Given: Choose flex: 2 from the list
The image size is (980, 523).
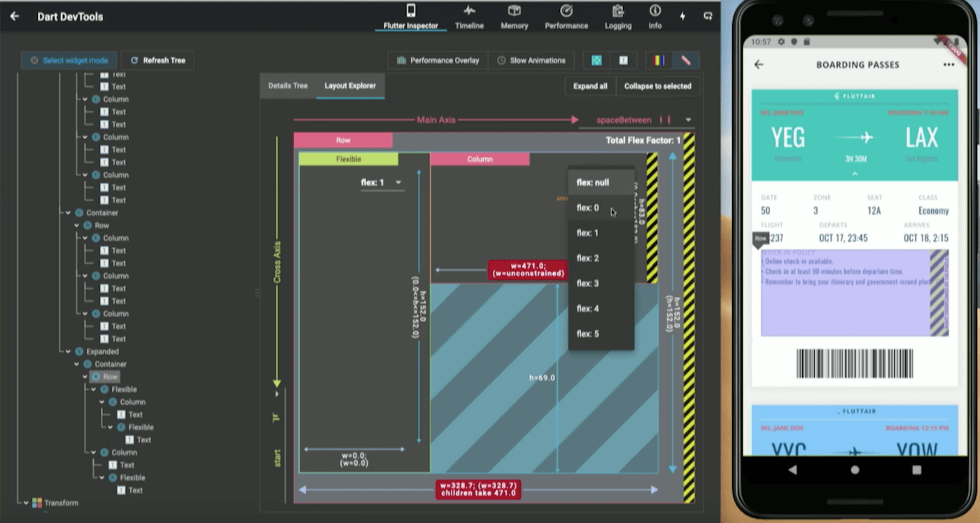Looking at the screenshot, I should tap(601, 258).
